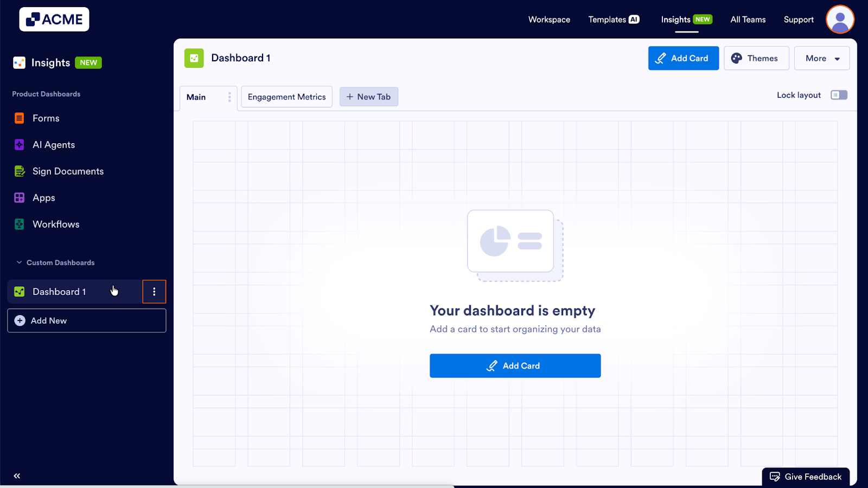Click the Insights palette icon in the sidebar

[x=19, y=62]
